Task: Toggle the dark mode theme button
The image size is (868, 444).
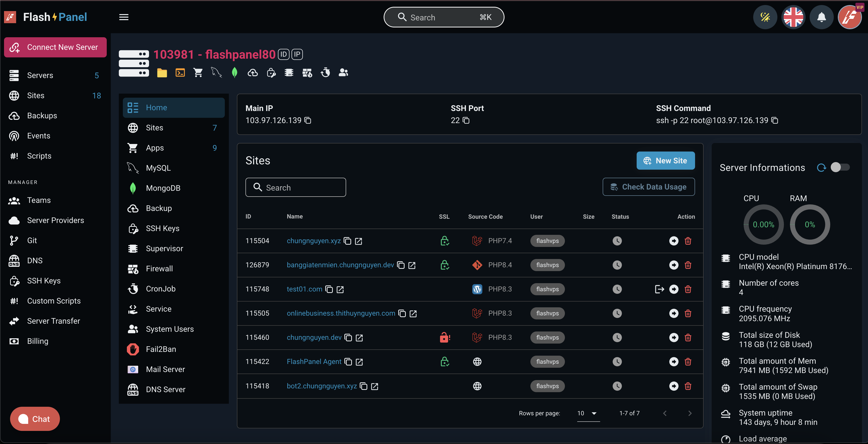Action: click(765, 17)
